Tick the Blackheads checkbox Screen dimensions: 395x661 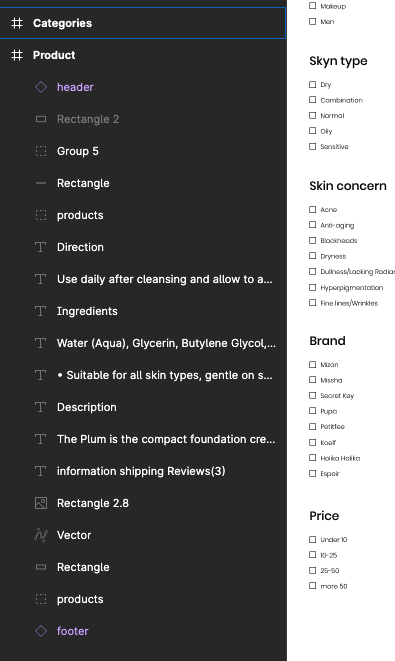click(x=312, y=241)
